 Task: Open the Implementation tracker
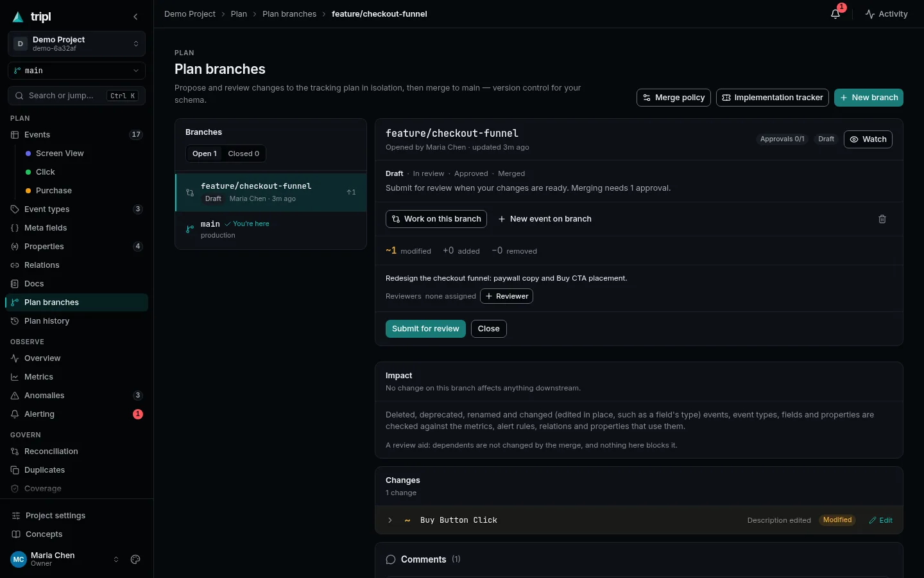click(x=773, y=98)
